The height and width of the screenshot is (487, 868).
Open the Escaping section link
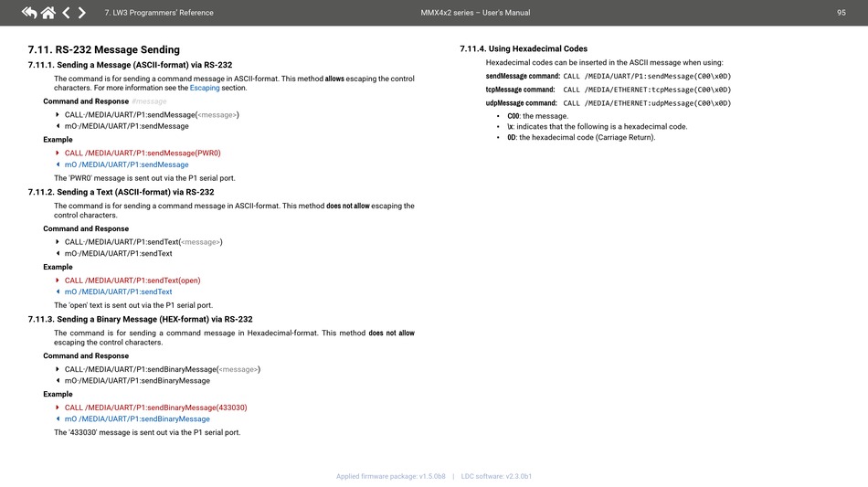[x=205, y=89]
